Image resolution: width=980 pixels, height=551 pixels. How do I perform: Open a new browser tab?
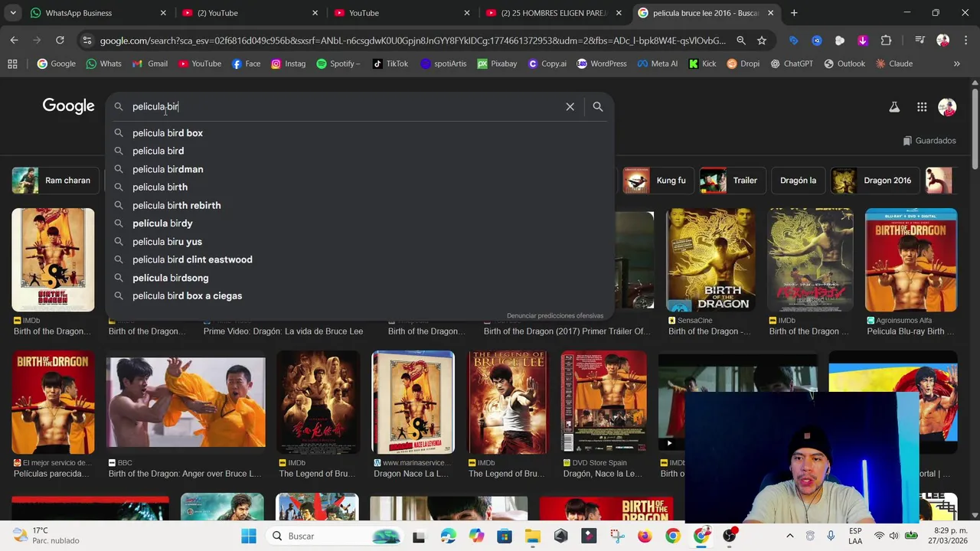point(794,13)
